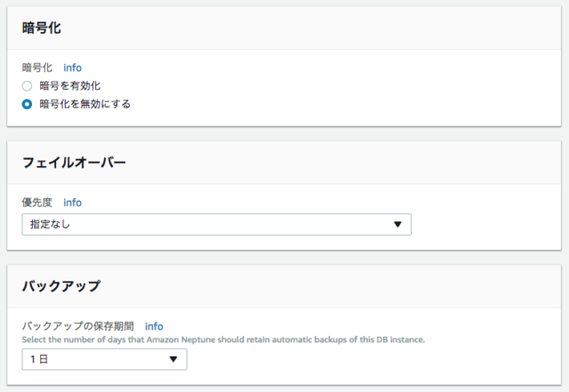
Task: Click the フェイルオーバー section heading
Action: coord(74,163)
